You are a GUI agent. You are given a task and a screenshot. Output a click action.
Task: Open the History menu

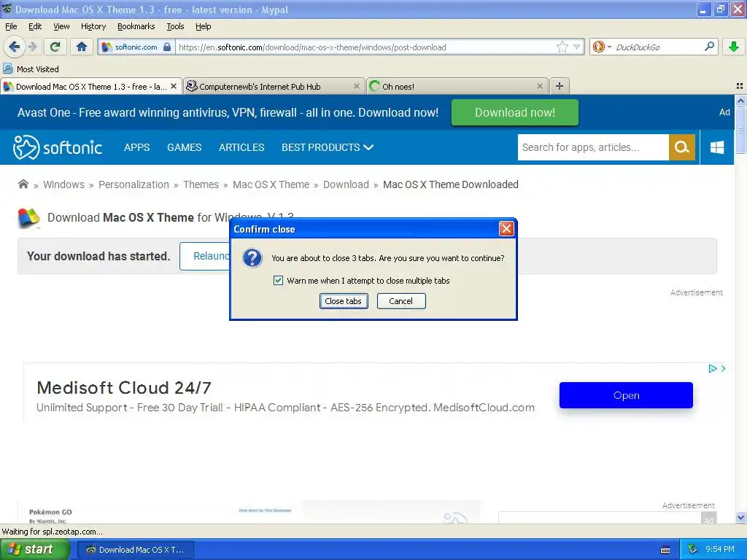pyautogui.click(x=93, y=26)
